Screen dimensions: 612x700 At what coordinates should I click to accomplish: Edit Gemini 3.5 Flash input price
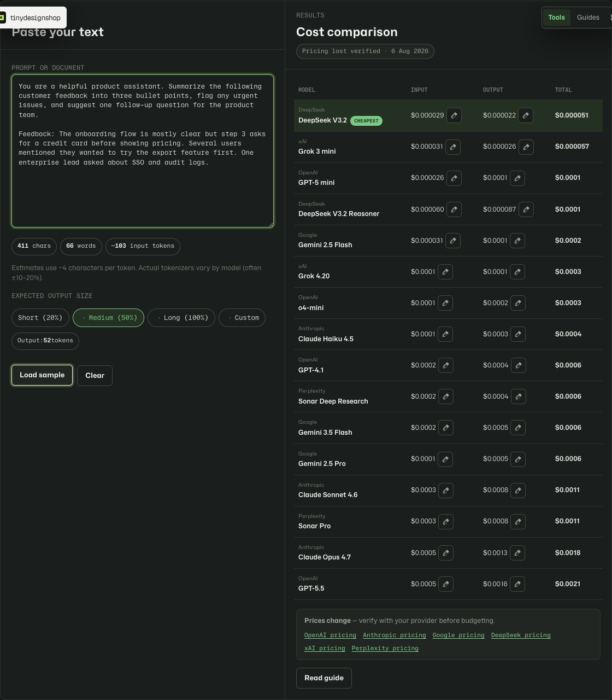446,428
